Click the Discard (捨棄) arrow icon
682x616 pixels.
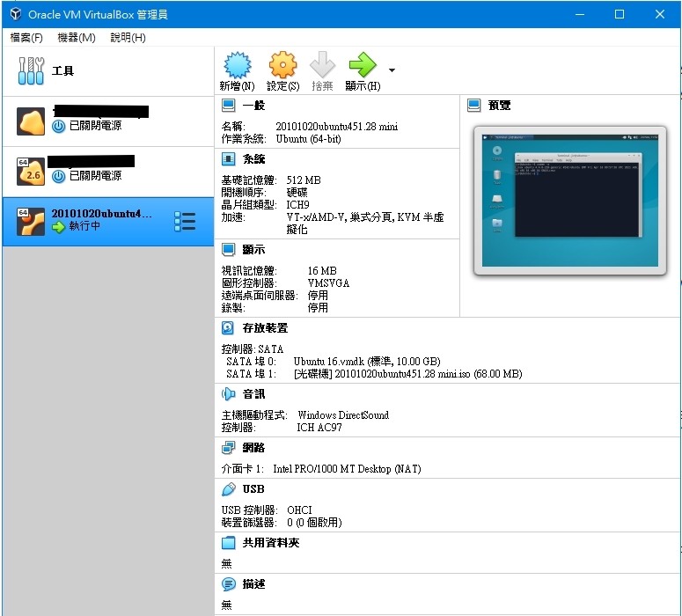(x=322, y=65)
